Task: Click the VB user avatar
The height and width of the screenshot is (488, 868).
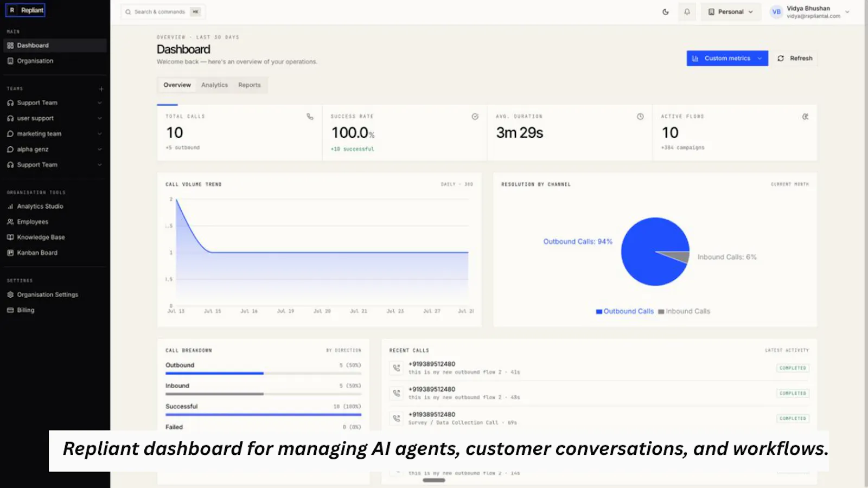Action: point(776,12)
